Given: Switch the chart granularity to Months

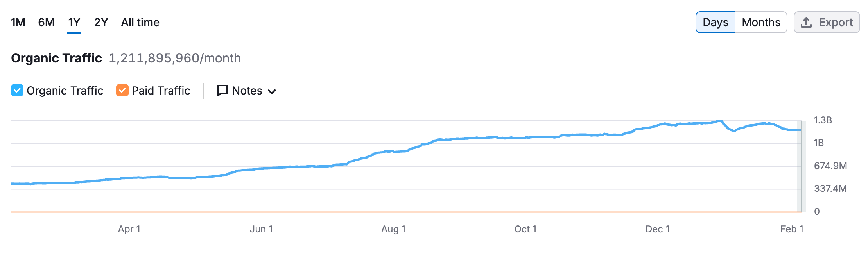Looking at the screenshot, I should click(x=760, y=22).
